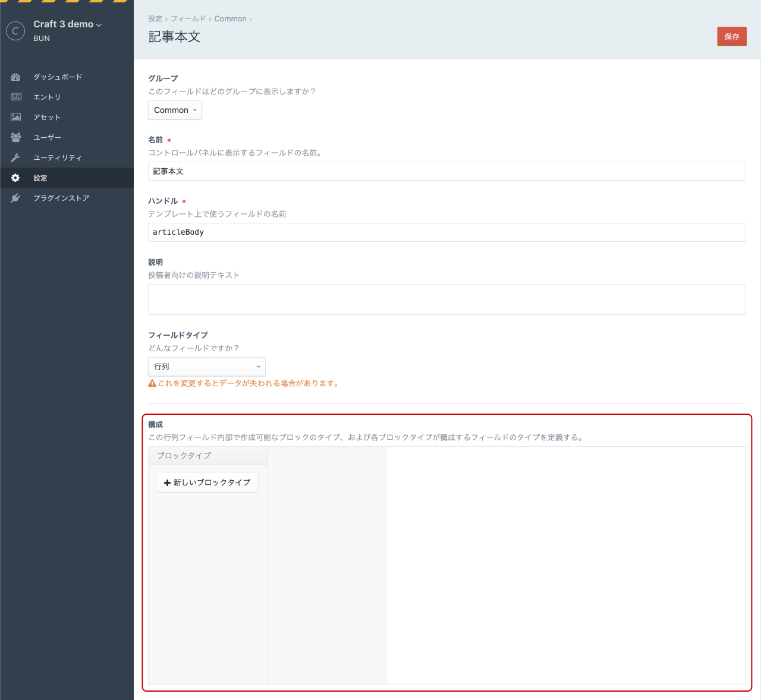
Task: Open プラグインストア in the sidebar menu
Action: click(x=61, y=198)
